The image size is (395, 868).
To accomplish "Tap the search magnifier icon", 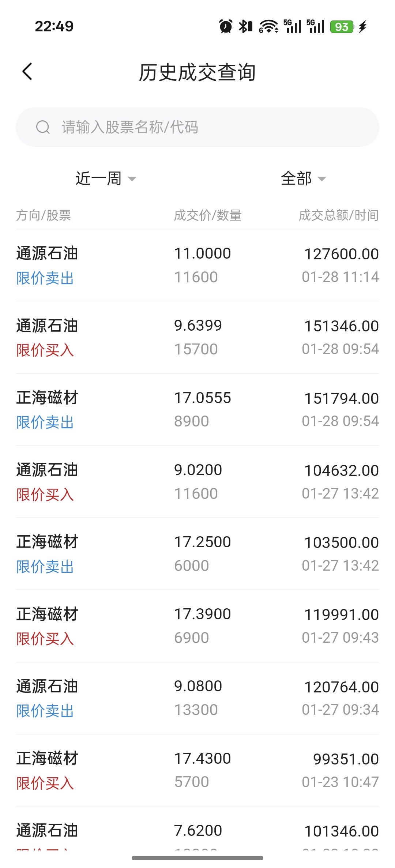I will pyautogui.click(x=43, y=127).
